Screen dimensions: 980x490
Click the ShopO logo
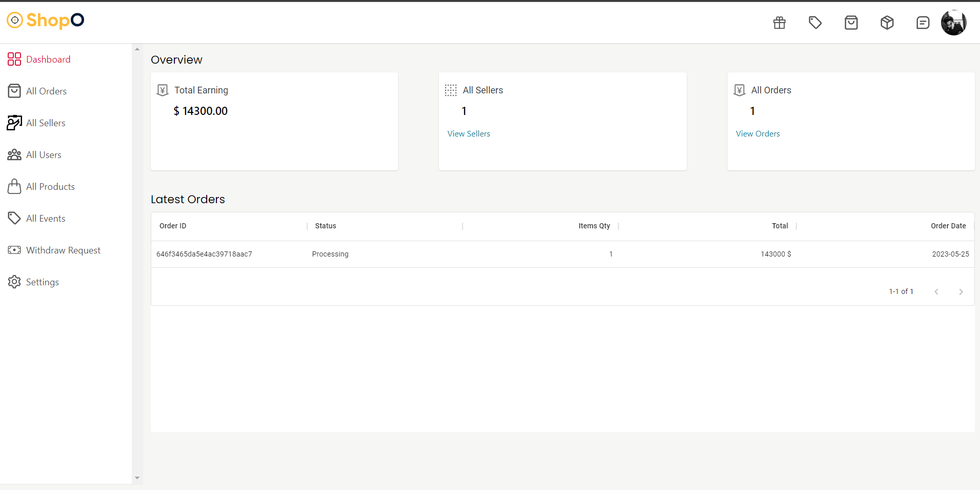[45, 21]
